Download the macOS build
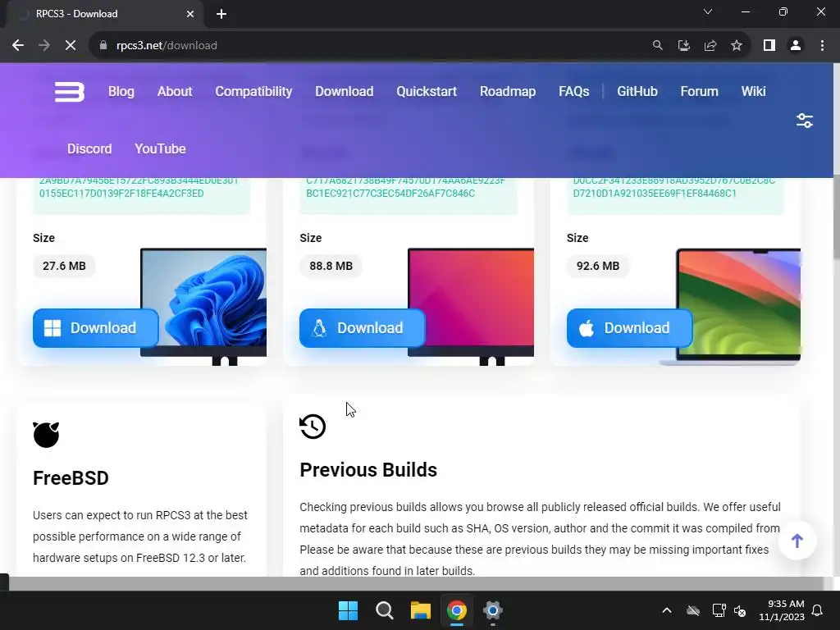The image size is (840, 630). (x=629, y=328)
